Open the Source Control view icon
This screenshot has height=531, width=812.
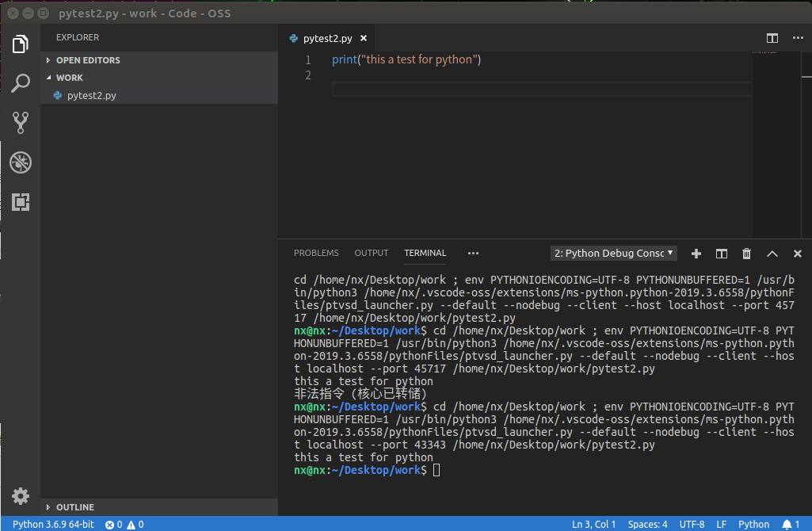(21, 122)
